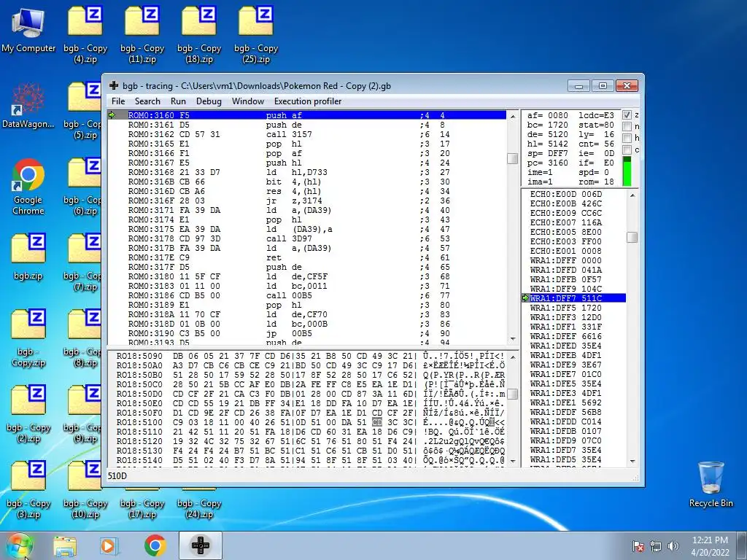Click the lcdc=E3 register value
747x560 pixels.
(597, 115)
